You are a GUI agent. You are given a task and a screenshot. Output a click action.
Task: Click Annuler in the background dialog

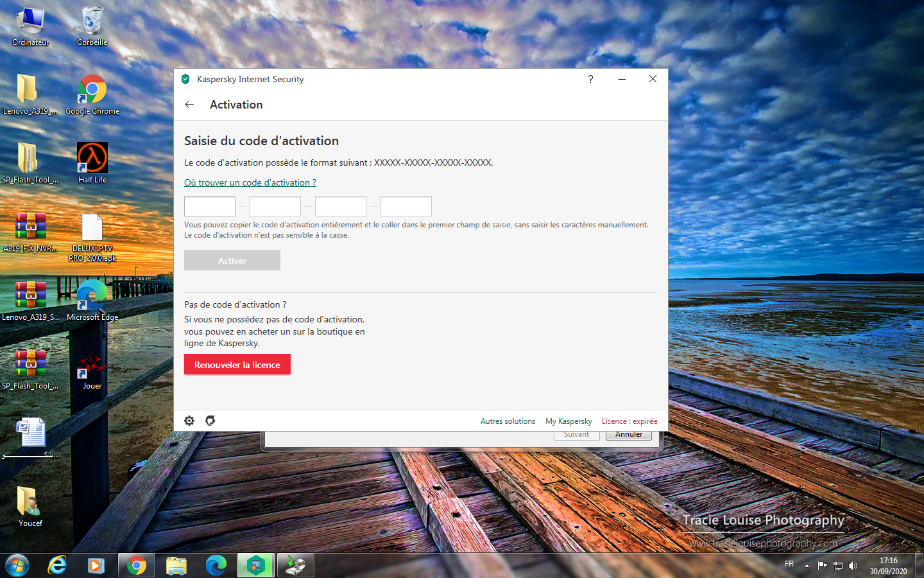click(x=629, y=435)
